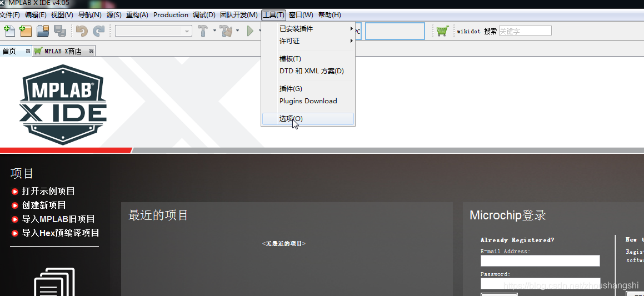Click the documents stack icon in sidebar
Screen dimensions: 644x296
[54, 282]
